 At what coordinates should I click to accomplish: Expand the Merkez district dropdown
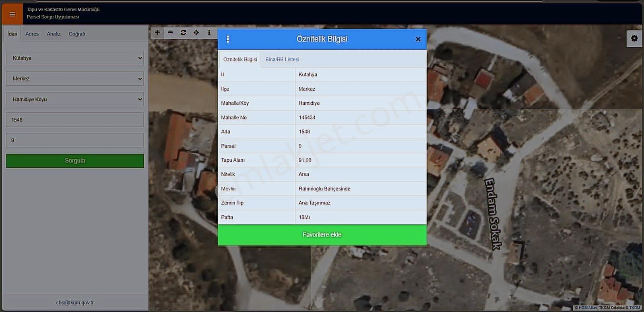pyautogui.click(x=75, y=79)
